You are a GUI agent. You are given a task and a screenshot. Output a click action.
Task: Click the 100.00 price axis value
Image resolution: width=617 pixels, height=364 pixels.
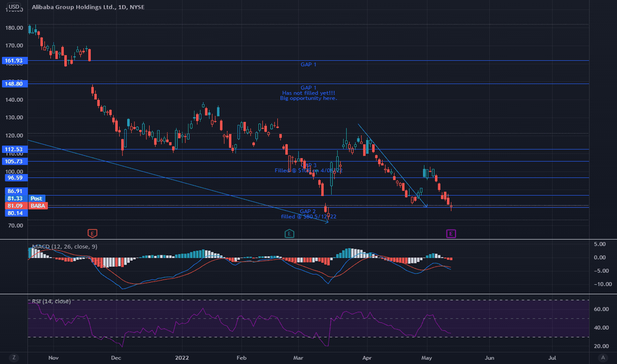coord(14,171)
